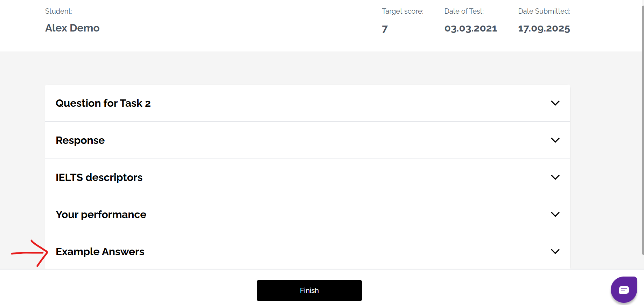Select the Your performance heading
The image size is (644, 307).
tap(101, 215)
